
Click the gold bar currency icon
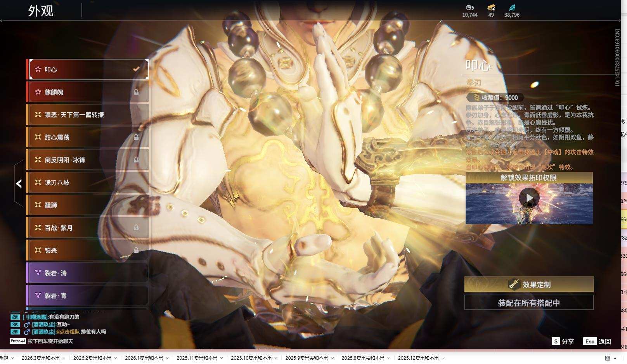point(491,7)
